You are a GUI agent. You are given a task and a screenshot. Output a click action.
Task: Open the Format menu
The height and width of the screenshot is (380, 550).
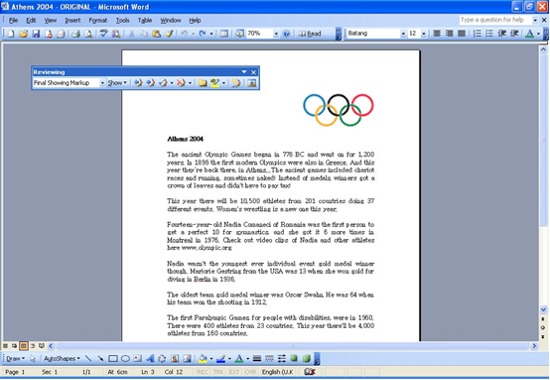tap(98, 20)
